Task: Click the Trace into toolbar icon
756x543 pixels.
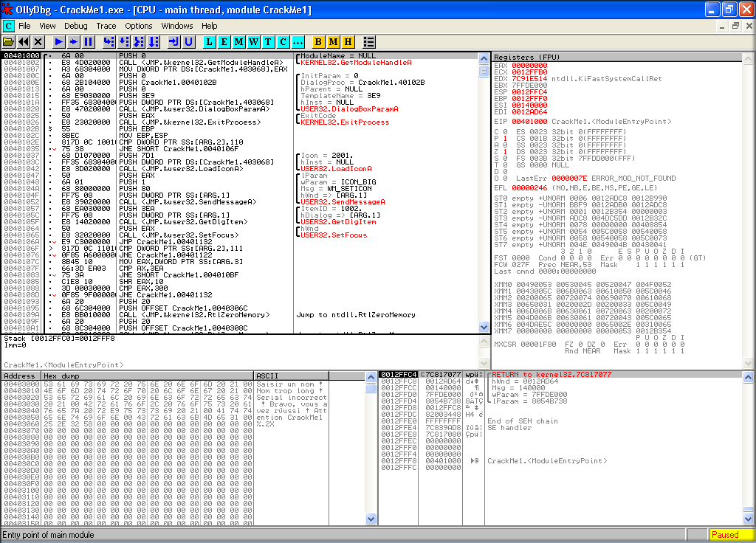Action: point(139,42)
